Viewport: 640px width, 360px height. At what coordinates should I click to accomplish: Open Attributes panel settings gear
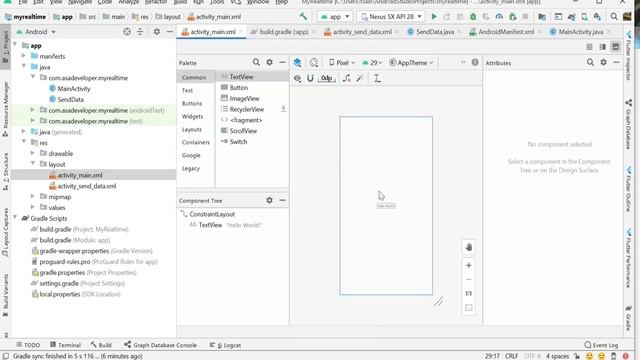coord(603,62)
